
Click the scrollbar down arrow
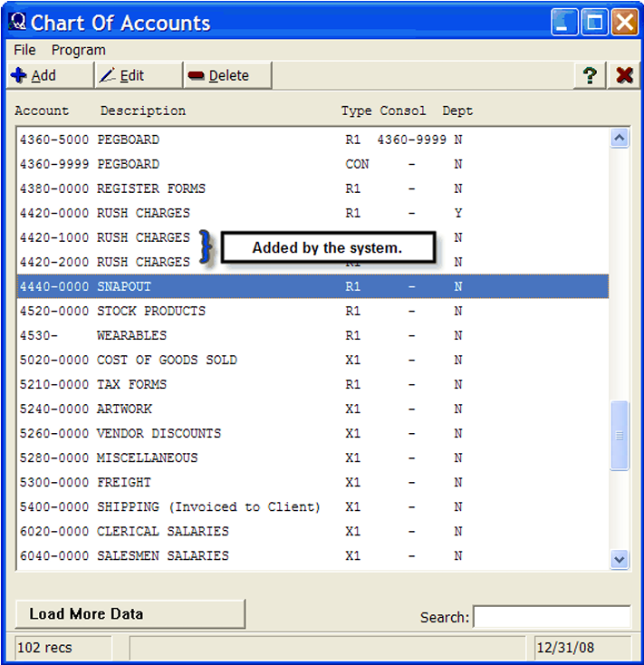(x=620, y=560)
